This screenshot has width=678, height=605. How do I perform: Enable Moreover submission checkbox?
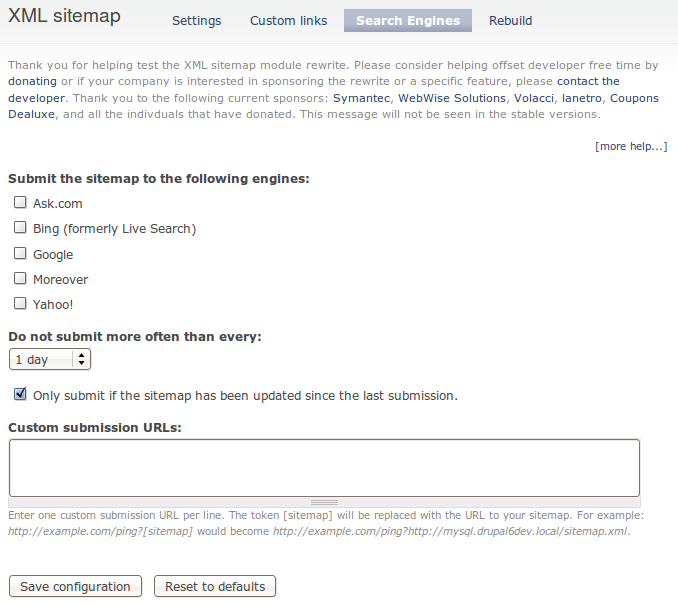pos(20,278)
